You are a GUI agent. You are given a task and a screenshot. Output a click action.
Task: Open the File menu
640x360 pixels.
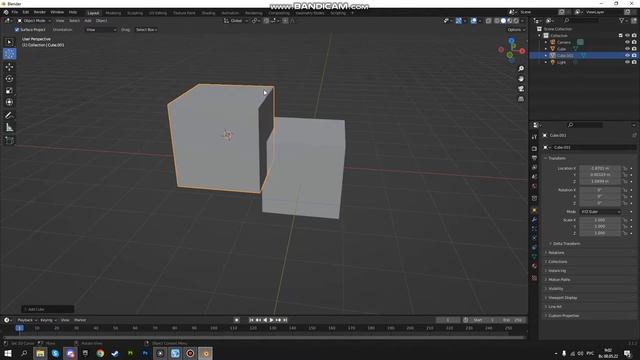15,12
